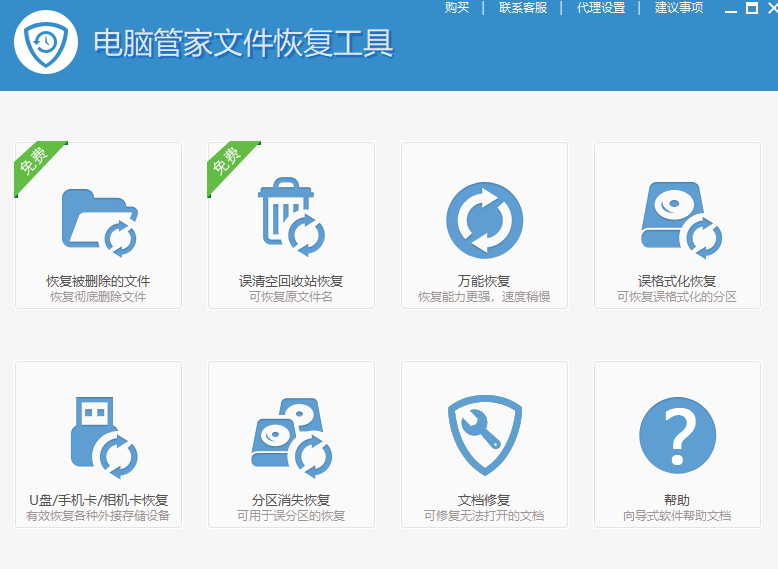Open the USB drive recovery icon
The width and height of the screenshot is (778, 569).
(98, 438)
